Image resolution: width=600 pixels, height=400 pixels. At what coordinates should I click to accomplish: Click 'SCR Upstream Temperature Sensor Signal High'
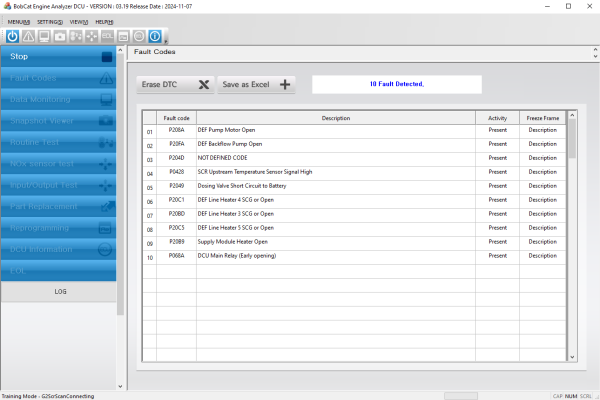[255, 172]
